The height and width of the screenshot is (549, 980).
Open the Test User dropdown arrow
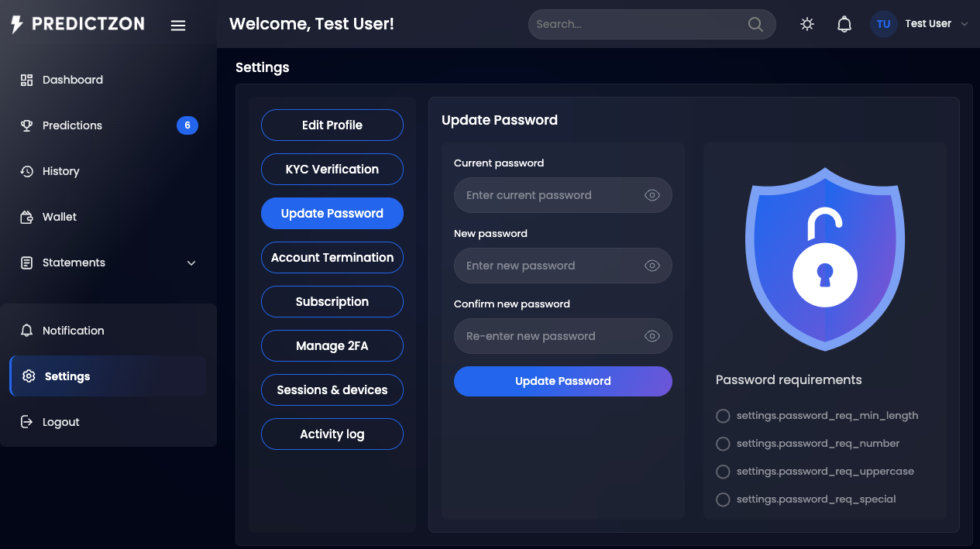965,24
